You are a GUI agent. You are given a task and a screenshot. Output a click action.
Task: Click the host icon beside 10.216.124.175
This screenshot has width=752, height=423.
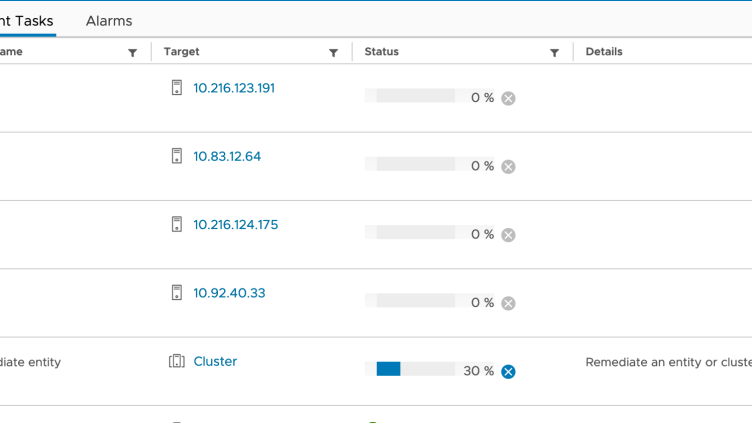[x=177, y=225]
